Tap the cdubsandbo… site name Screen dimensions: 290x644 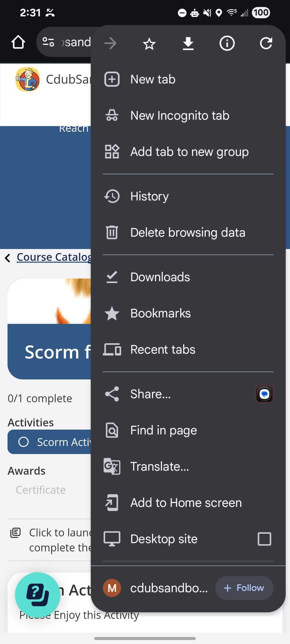[169, 588]
